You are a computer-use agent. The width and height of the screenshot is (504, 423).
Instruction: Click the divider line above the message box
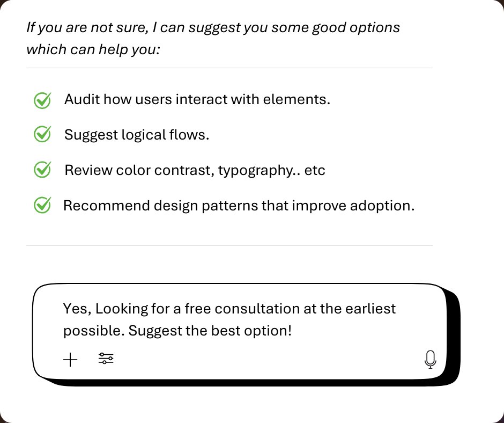[229, 245]
